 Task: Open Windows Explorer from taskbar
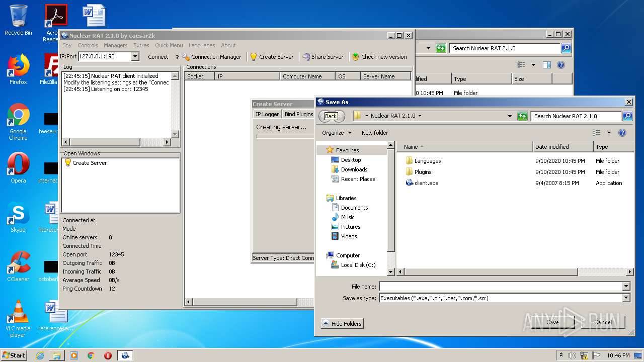[57, 355]
